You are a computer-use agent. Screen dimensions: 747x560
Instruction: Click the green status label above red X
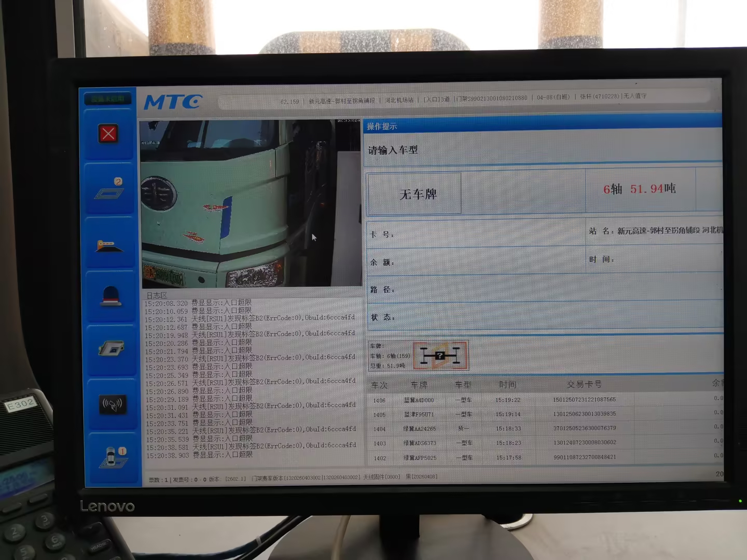pyautogui.click(x=108, y=99)
